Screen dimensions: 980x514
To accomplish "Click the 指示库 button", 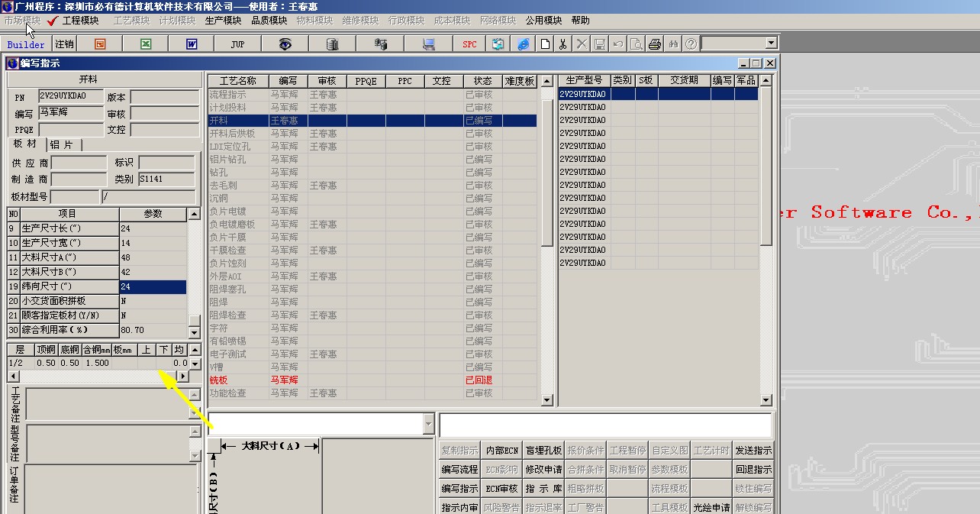I will point(543,489).
